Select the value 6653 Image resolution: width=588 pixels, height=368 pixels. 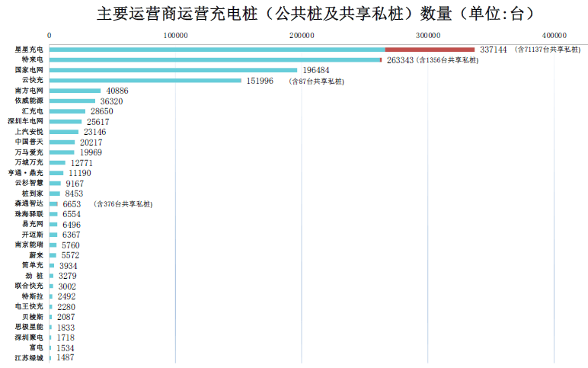(72, 204)
